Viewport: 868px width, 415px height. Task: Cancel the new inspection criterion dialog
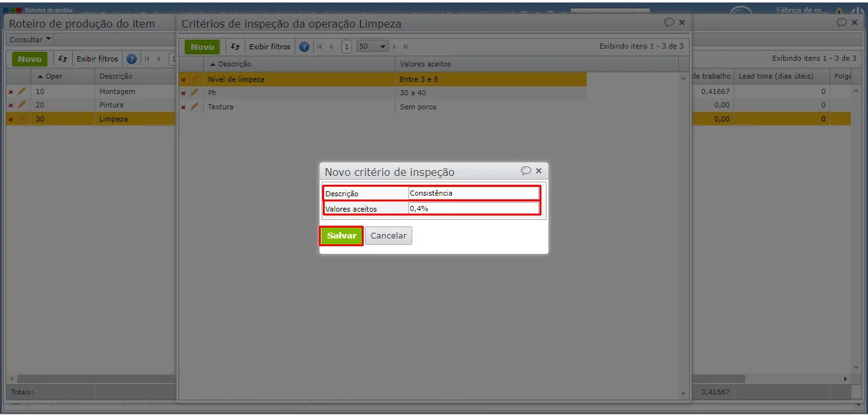pyautogui.click(x=389, y=236)
